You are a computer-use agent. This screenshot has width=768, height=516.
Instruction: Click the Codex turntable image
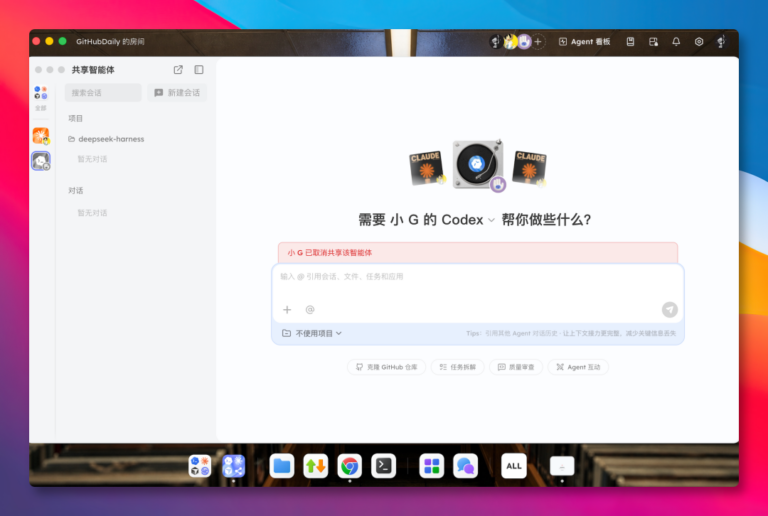[x=478, y=165]
